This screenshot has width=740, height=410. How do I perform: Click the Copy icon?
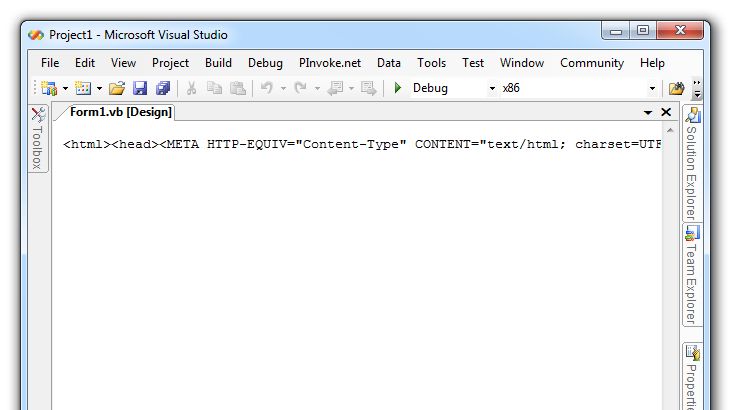[215, 88]
